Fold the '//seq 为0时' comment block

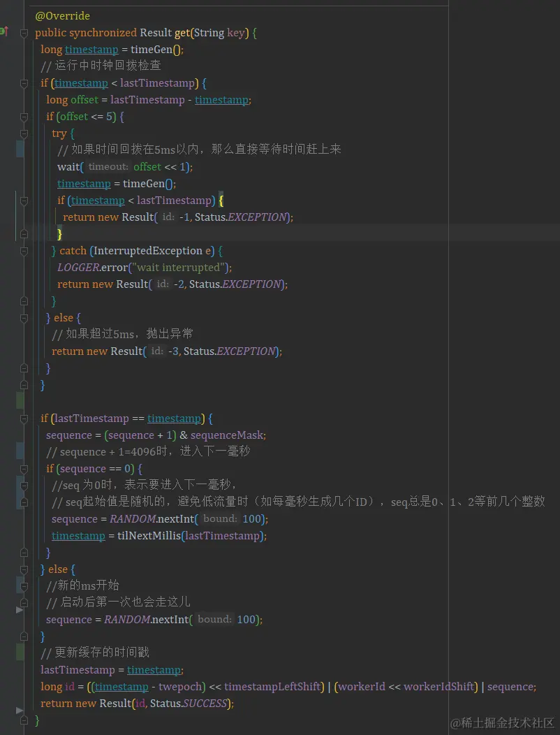tap(24, 485)
